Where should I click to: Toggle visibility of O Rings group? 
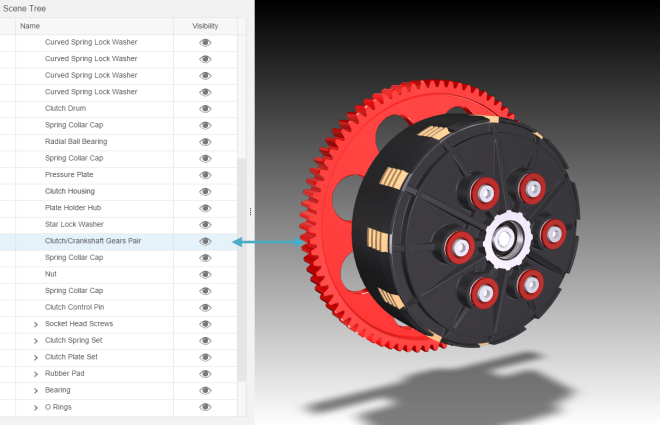(x=205, y=407)
